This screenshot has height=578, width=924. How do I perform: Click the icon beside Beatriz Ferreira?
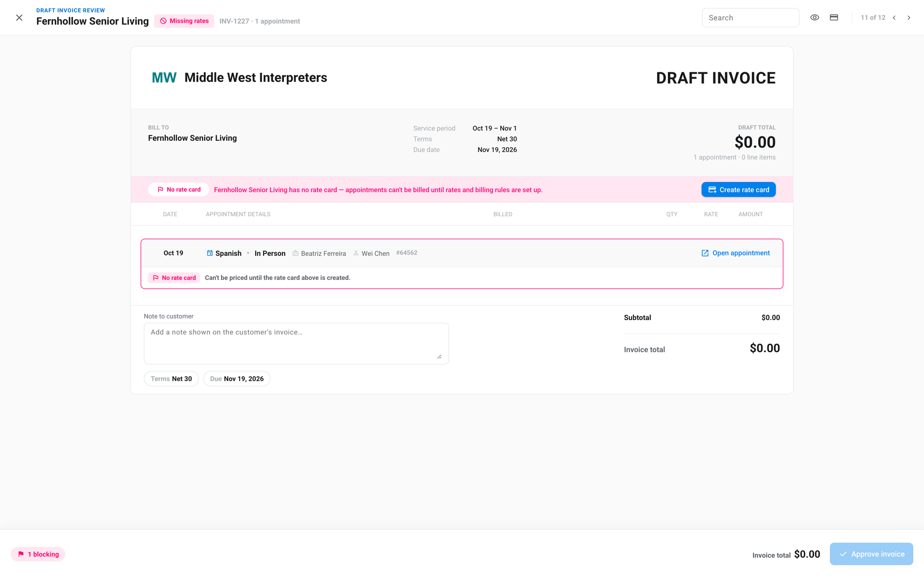point(295,253)
